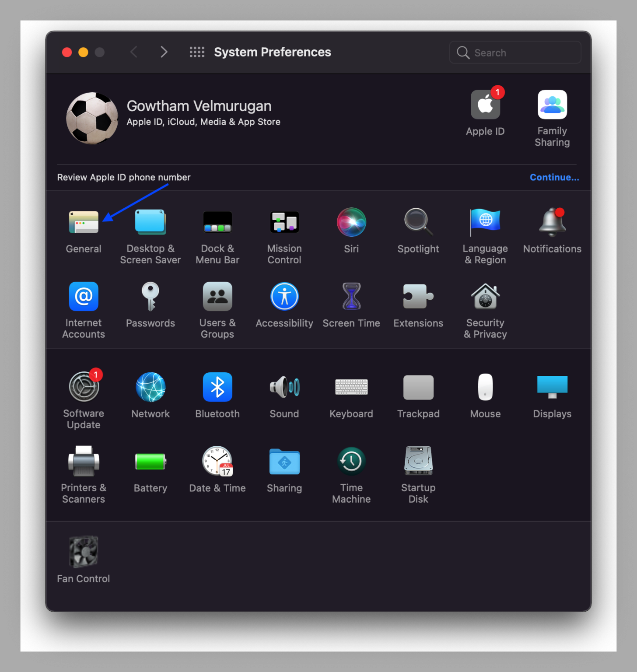Open Screen Time pane
Image resolution: width=637 pixels, height=672 pixels.
click(351, 297)
